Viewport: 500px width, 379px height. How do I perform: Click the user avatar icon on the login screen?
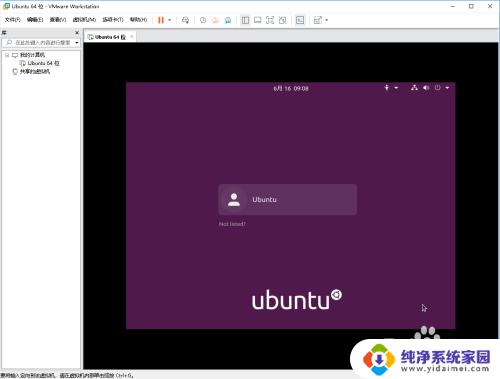234,199
